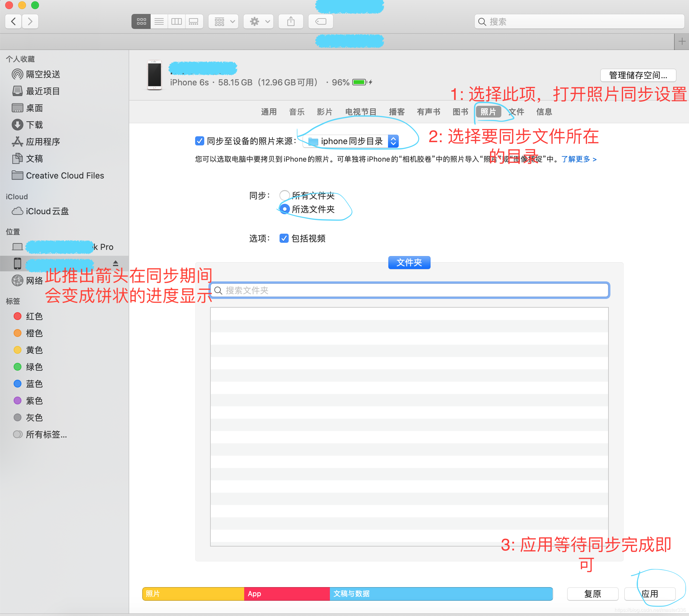
Task: Uncheck the 同步至设备的照片来源 checkbox
Action: point(199,141)
